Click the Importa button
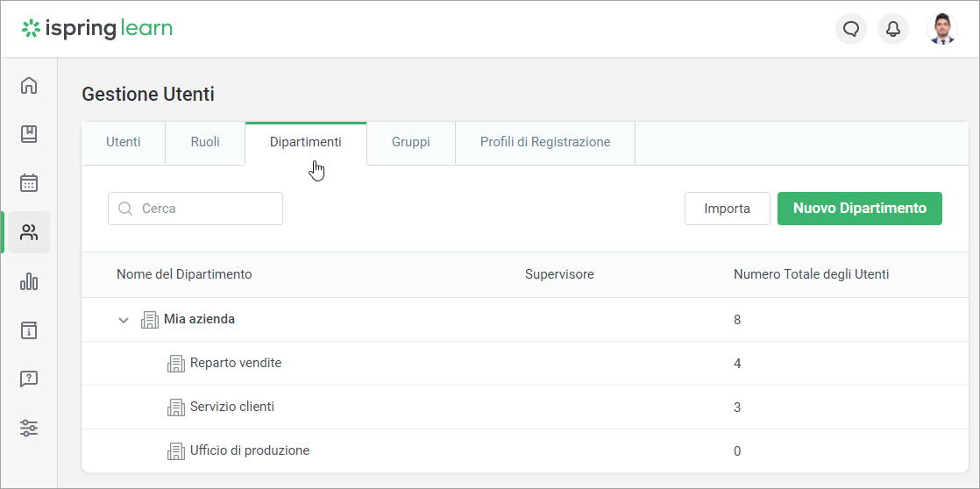The width and height of the screenshot is (980, 489). [727, 209]
